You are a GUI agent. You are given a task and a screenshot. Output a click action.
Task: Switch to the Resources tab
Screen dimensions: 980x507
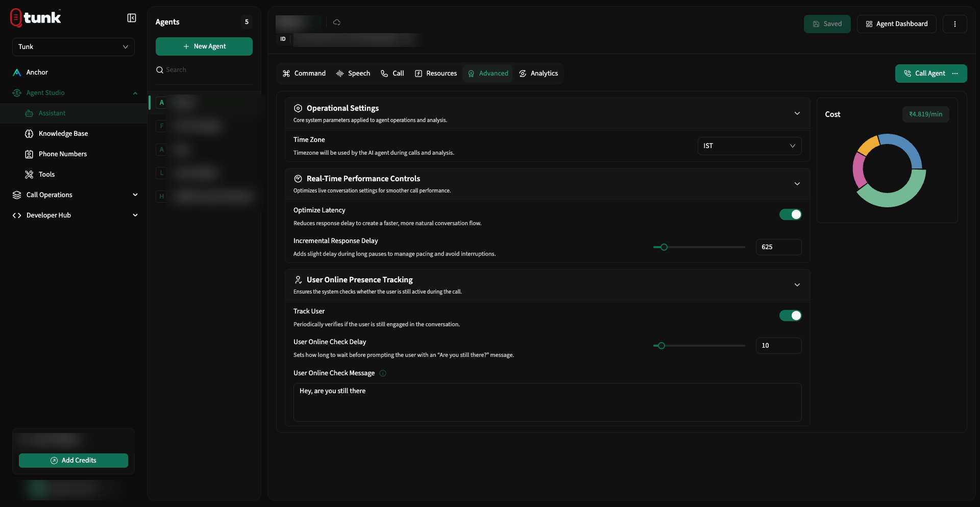coord(436,74)
